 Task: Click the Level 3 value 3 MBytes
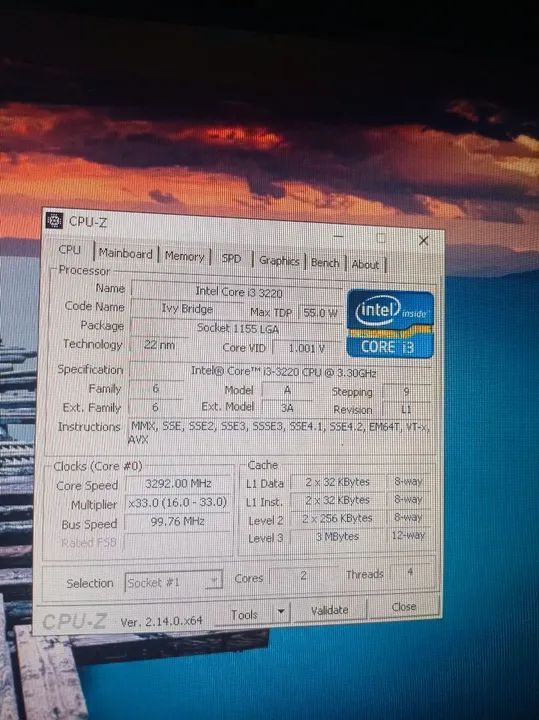337,536
